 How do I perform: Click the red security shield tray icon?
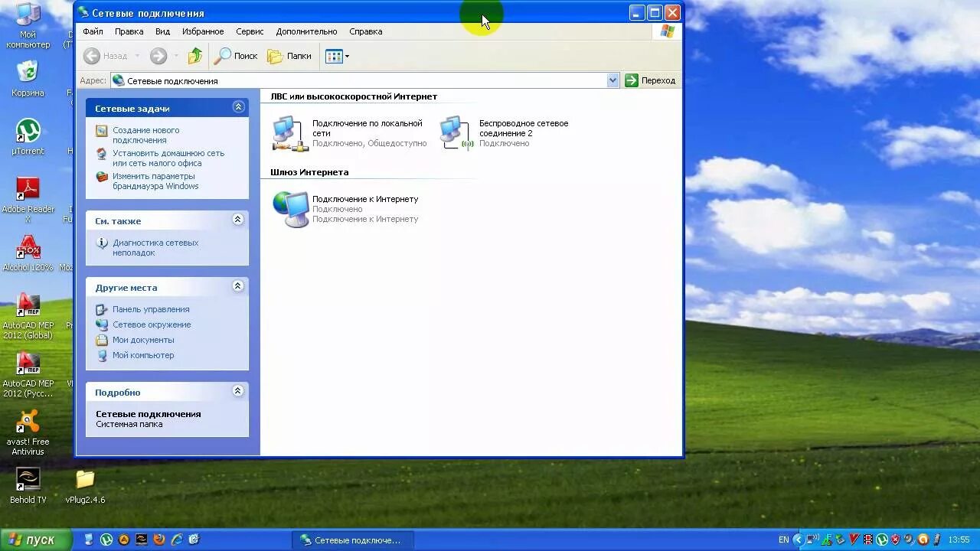click(896, 540)
